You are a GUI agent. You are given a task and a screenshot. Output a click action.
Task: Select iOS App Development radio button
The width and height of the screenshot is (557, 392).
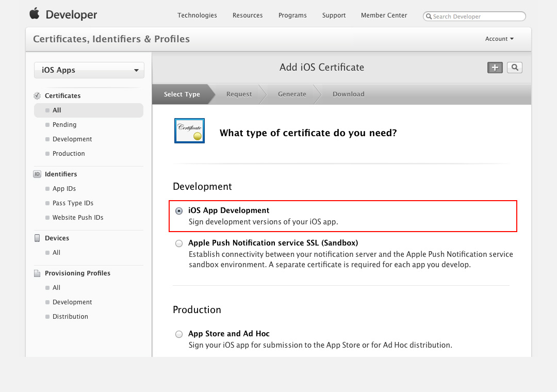coord(179,211)
